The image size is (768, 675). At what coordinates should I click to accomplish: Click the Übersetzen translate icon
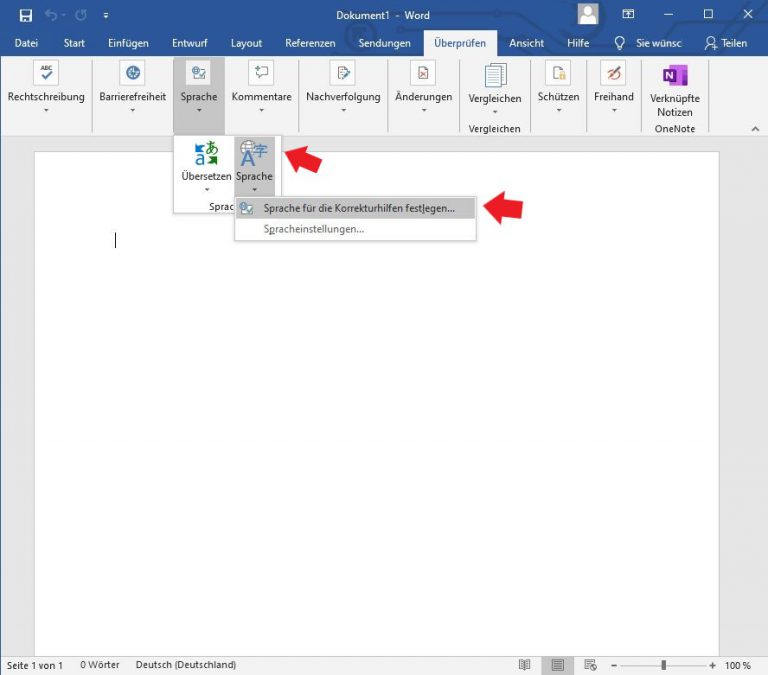tap(206, 153)
